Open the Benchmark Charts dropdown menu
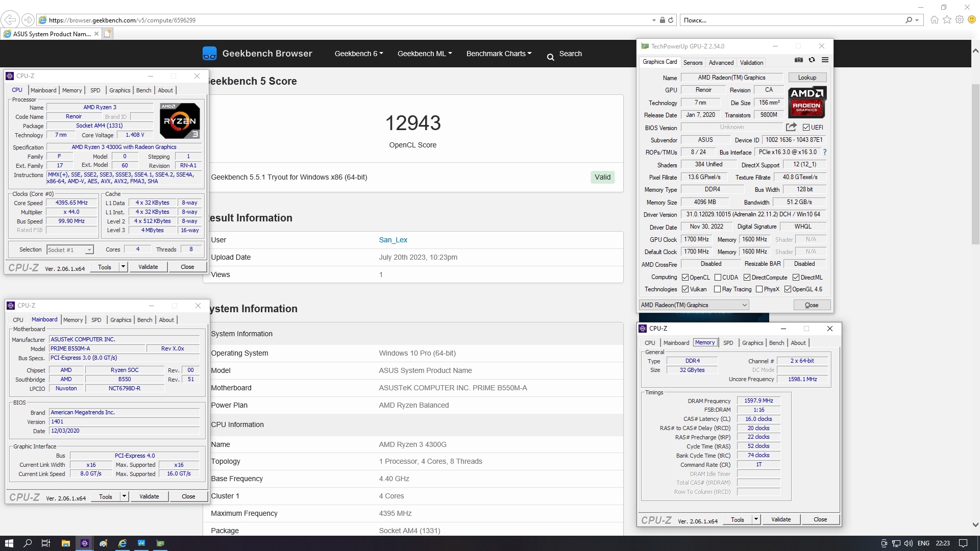Image resolution: width=980 pixels, height=551 pixels. [499, 54]
